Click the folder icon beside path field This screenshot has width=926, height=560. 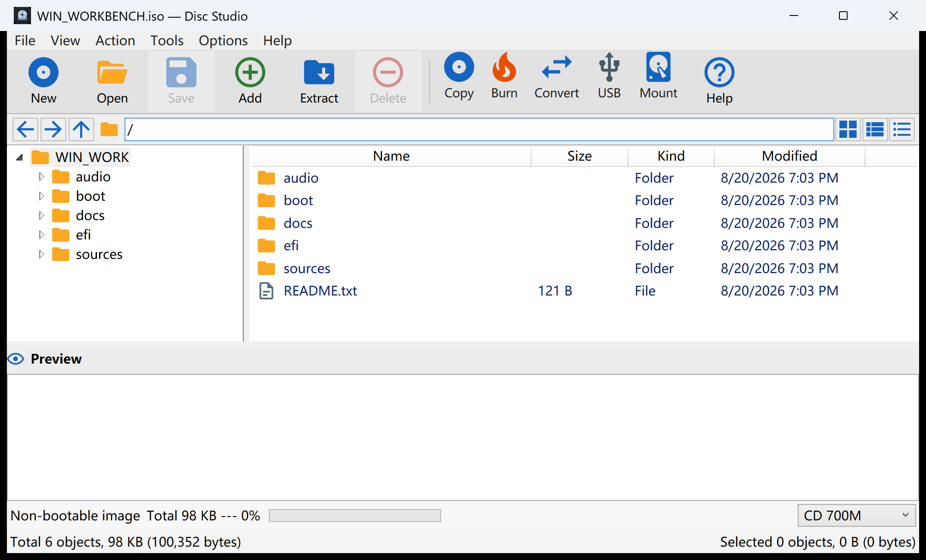109,129
